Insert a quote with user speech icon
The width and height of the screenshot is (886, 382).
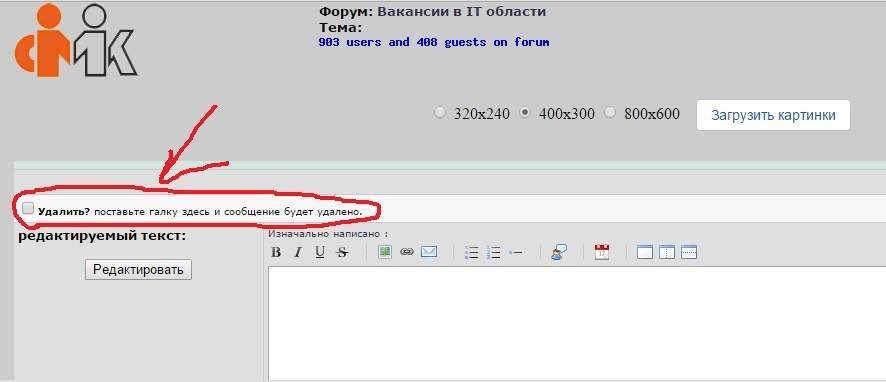click(x=559, y=252)
